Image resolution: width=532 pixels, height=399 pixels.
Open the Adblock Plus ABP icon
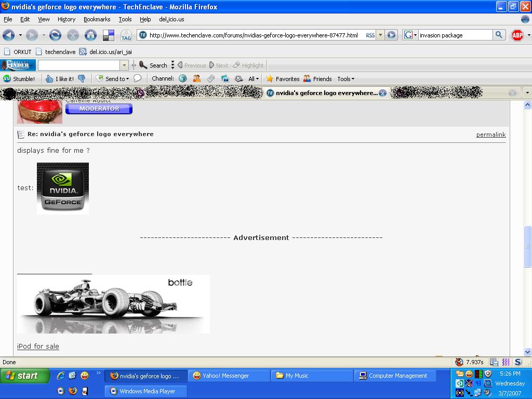pos(517,35)
